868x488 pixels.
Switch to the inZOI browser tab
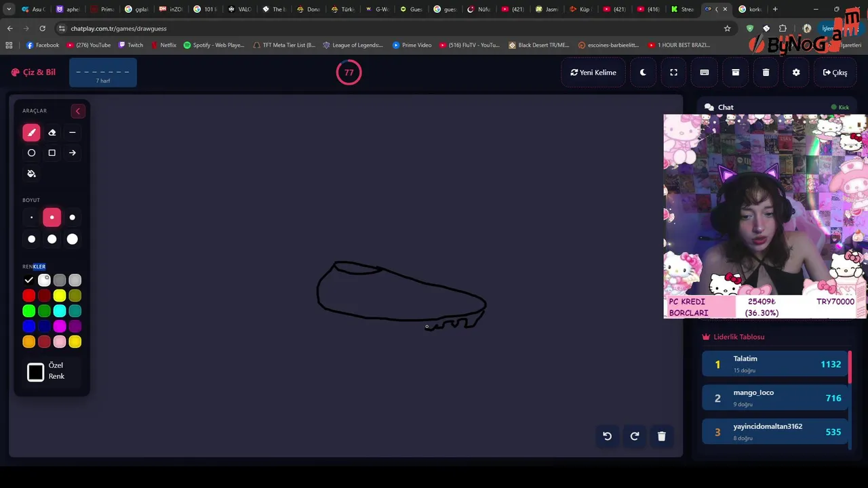coord(171,9)
